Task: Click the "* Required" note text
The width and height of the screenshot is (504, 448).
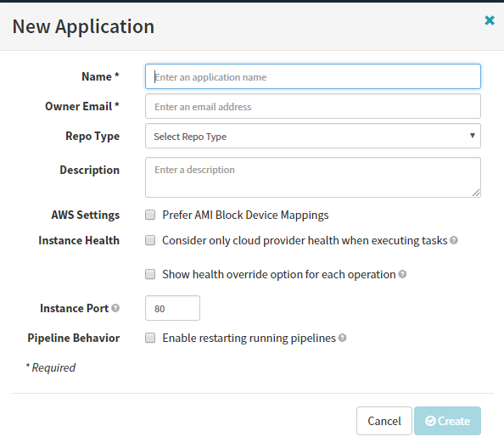Action: tap(50, 367)
